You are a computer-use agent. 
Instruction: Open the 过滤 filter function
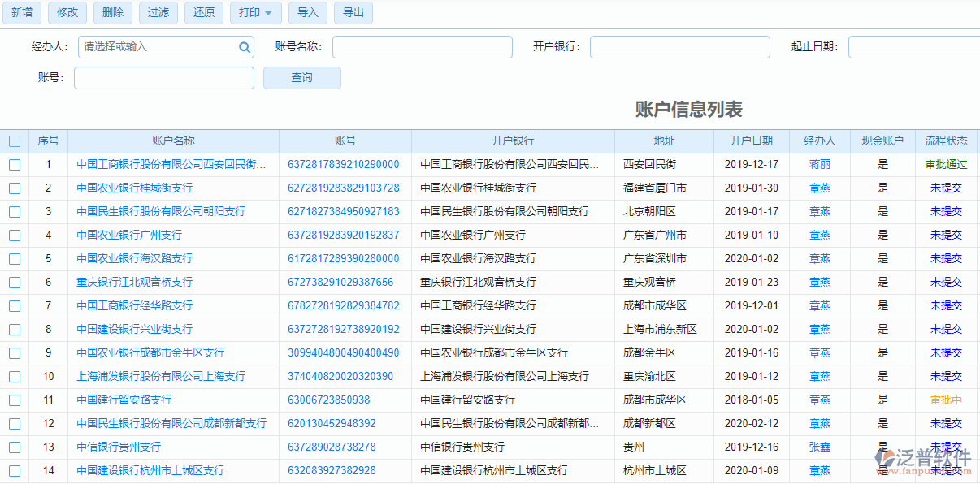(x=158, y=13)
